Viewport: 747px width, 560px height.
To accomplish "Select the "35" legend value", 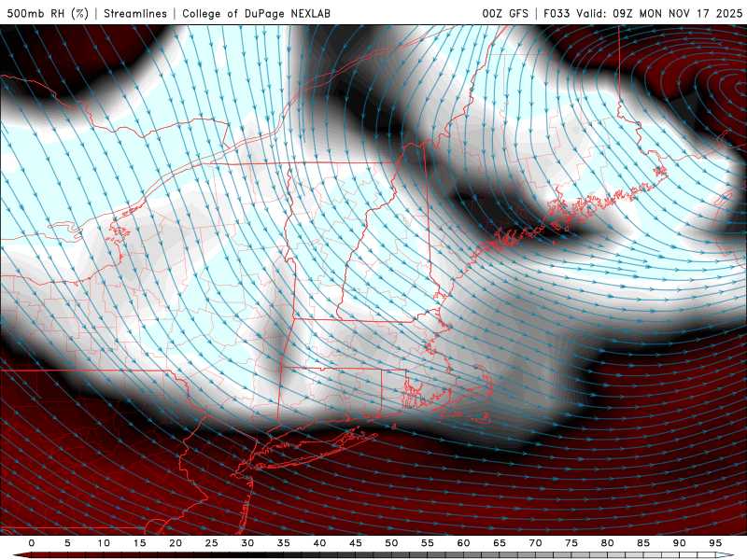I will click(284, 543).
